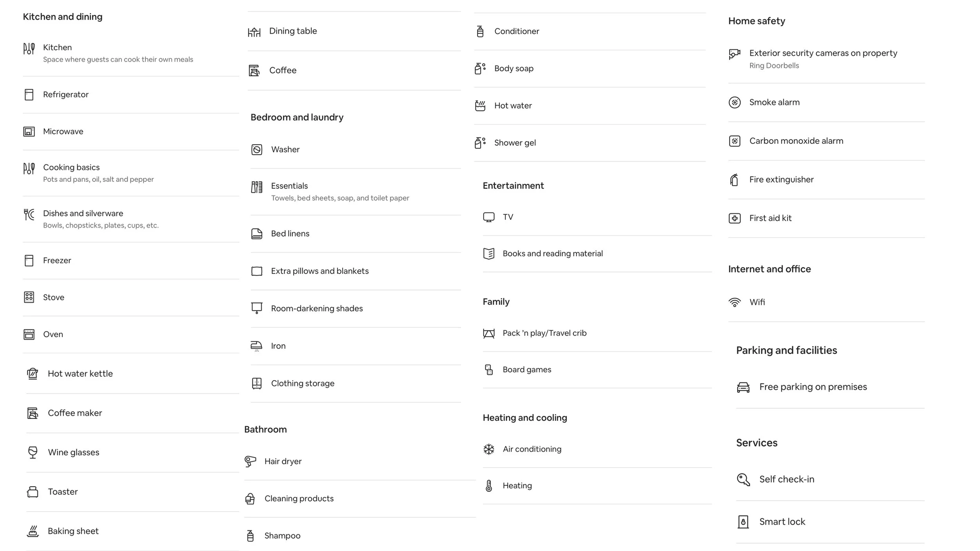Click the Fire extinguisher icon
The height and width of the screenshot is (551, 980).
(x=734, y=179)
